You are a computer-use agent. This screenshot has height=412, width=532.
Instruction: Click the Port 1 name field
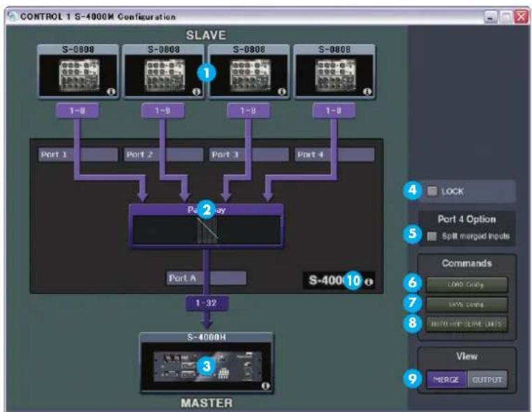[x=78, y=155]
